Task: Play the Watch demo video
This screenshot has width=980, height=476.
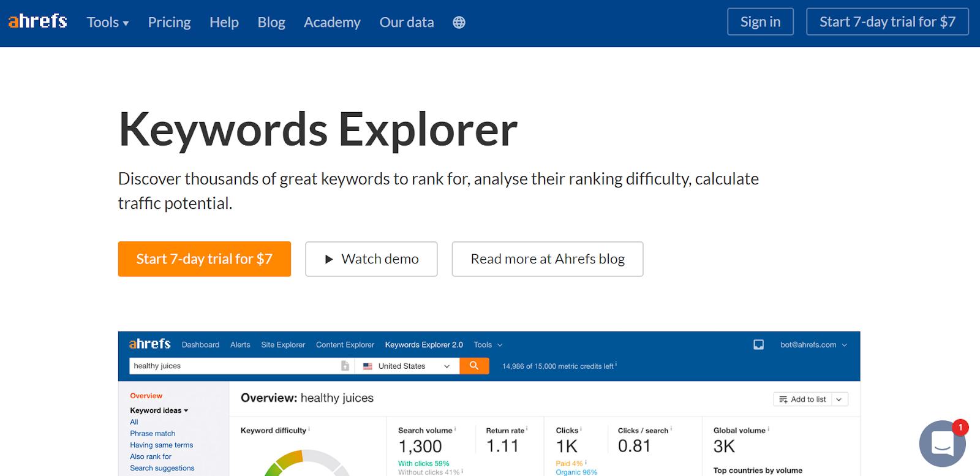Action: pyautogui.click(x=371, y=259)
